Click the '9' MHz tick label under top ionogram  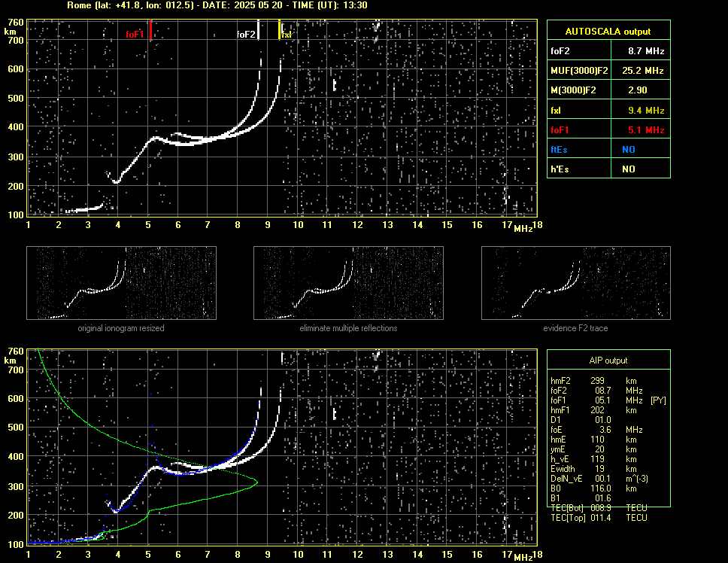268,225
